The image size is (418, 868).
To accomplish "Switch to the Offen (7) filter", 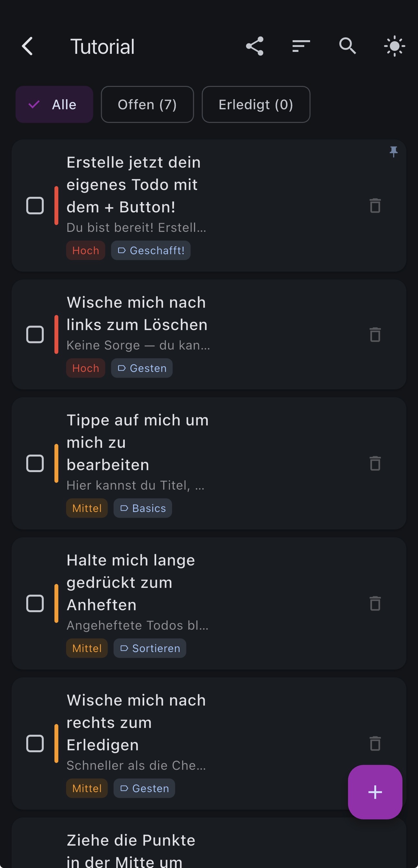I will tap(147, 104).
